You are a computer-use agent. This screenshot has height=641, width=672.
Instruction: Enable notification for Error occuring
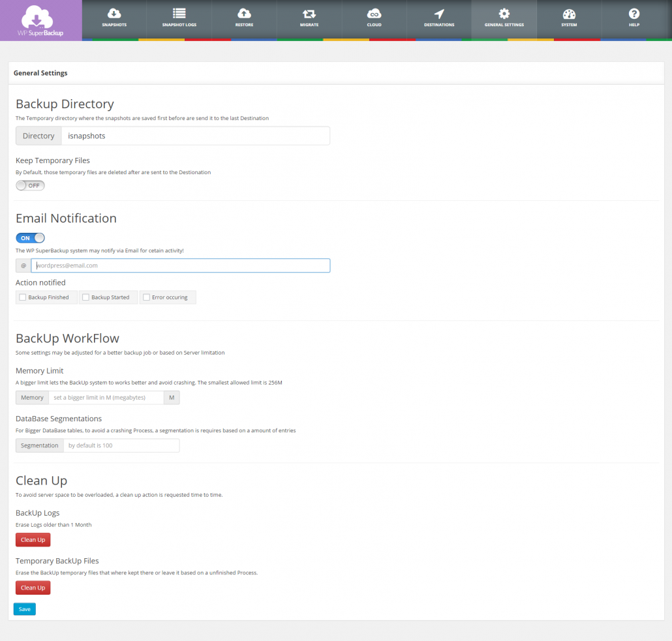(146, 297)
